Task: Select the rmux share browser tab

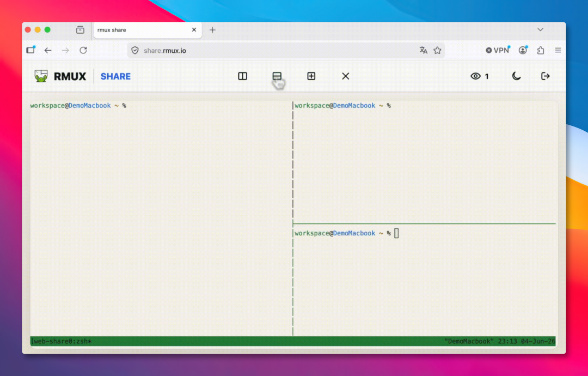Action: 148,30
